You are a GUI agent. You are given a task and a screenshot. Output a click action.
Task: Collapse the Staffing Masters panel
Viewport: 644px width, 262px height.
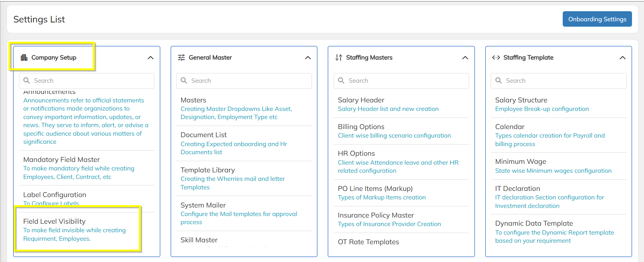tap(465, 58)
